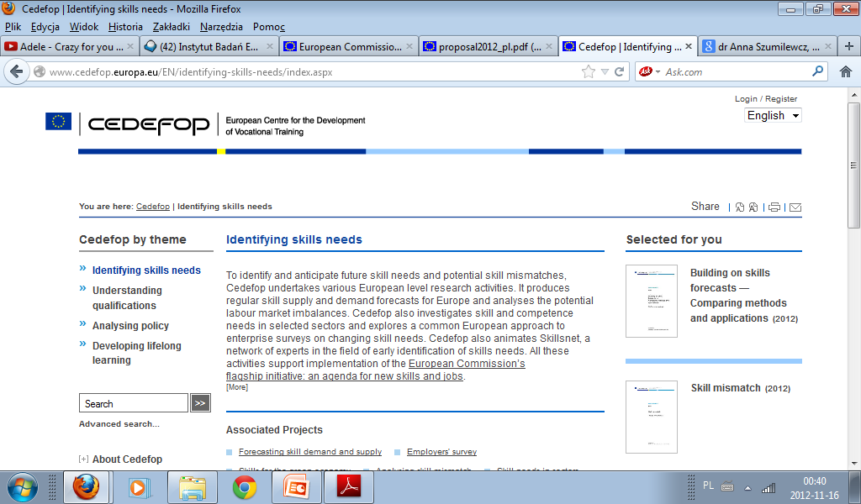Click the page vertical scrollbar thumb
Image resolution: width=861 pixels, height=504 pixels.
point(854,165)
